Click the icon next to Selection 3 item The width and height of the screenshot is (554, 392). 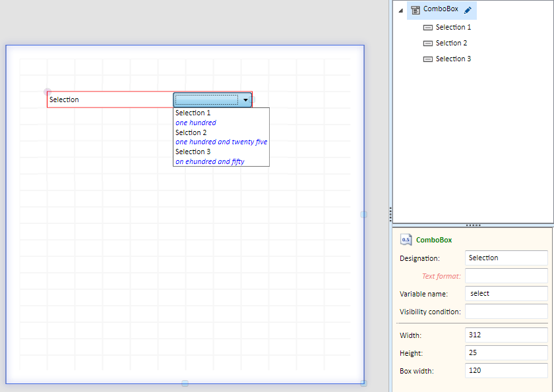(x=427, y=59)
